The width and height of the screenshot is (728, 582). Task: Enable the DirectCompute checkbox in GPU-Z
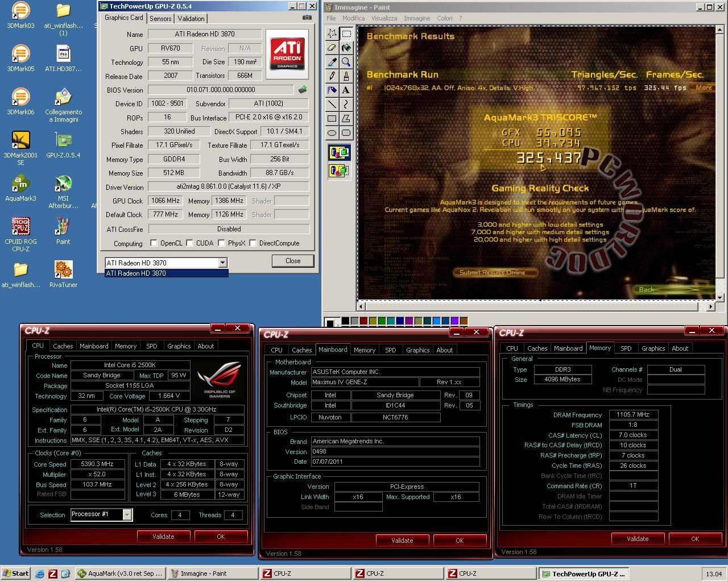(x=253, y=243)
